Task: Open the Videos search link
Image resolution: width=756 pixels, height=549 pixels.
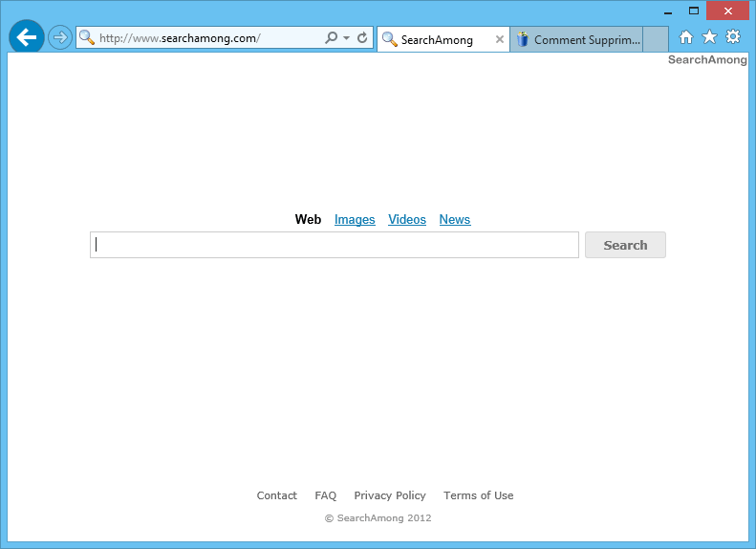Action: (x=407, y=219)
